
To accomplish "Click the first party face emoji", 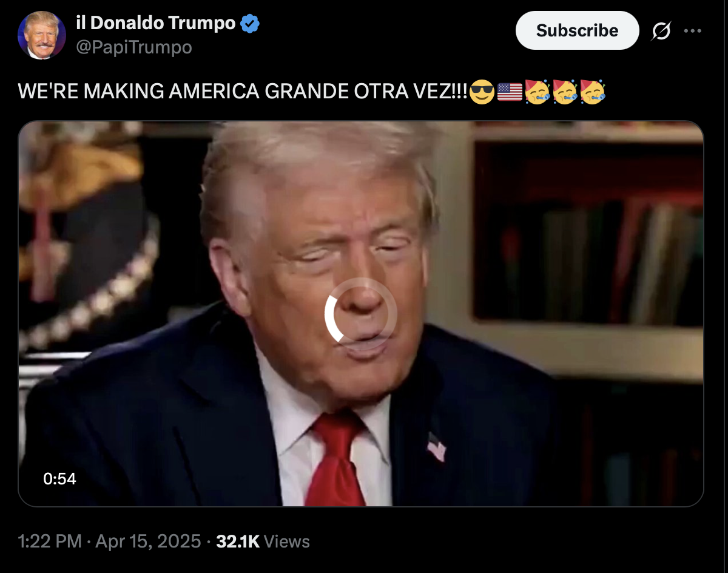I will (x=538, y=92).
